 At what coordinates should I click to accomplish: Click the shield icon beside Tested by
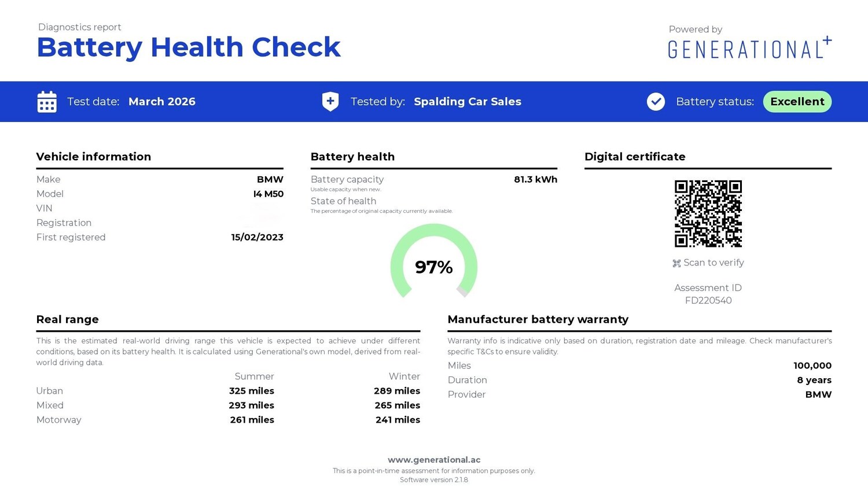click(x=330, y=102)
